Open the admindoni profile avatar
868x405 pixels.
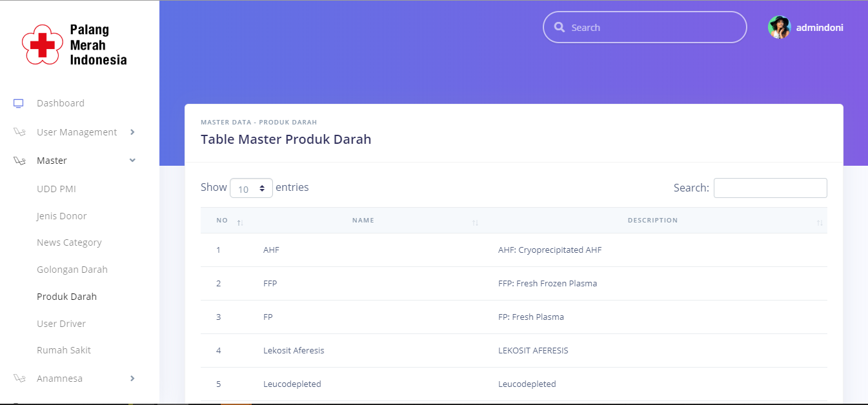[779, 28]
